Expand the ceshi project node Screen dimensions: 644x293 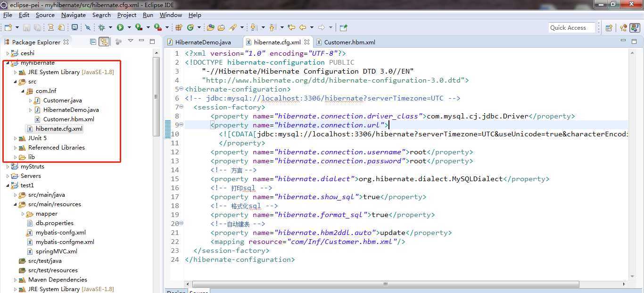pos(8,53)
